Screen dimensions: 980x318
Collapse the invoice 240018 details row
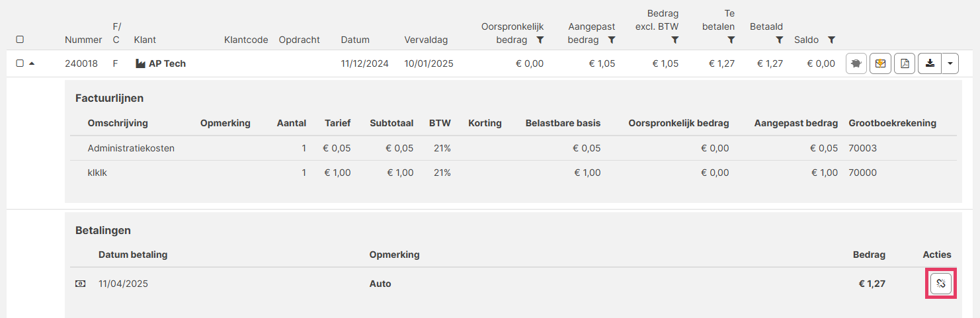coord(32,63)
